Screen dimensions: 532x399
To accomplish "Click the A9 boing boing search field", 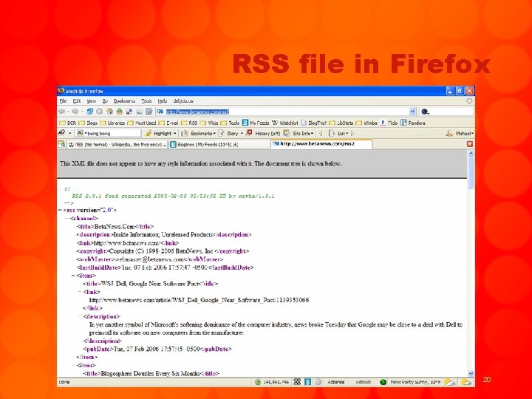I will [108, 133].
